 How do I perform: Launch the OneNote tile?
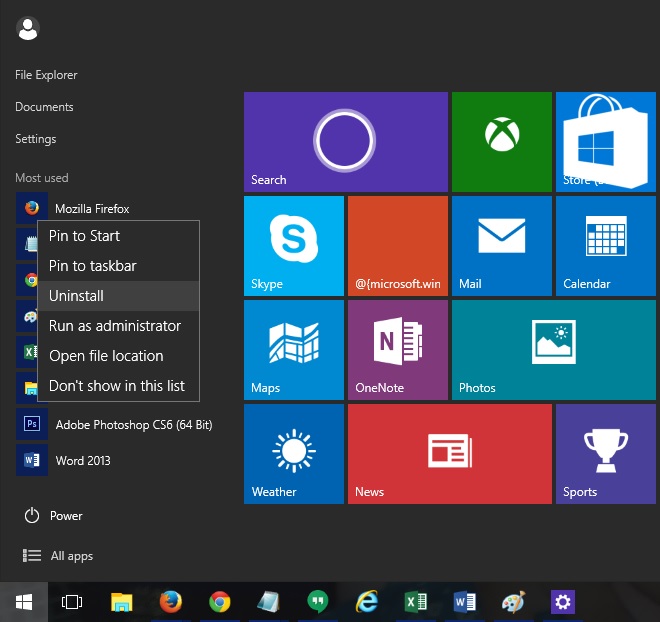pyautogui.click(x=398, y=350)
